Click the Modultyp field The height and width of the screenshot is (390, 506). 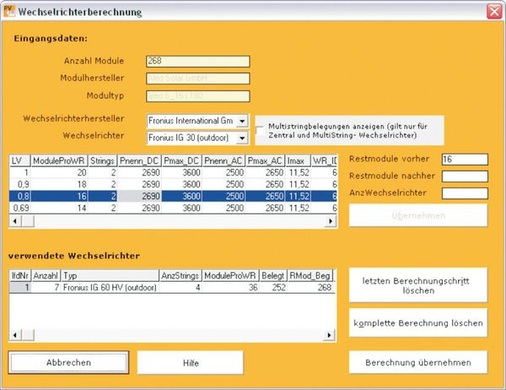tap(198, 96)
